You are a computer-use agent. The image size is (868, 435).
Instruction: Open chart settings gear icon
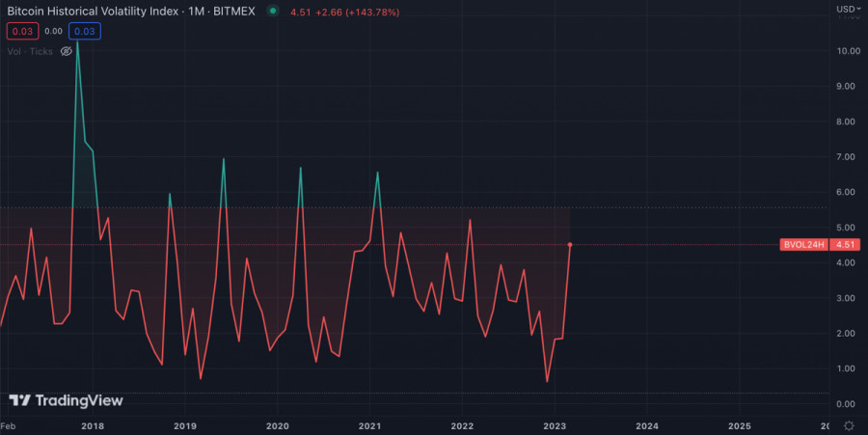tap(848, 425)
